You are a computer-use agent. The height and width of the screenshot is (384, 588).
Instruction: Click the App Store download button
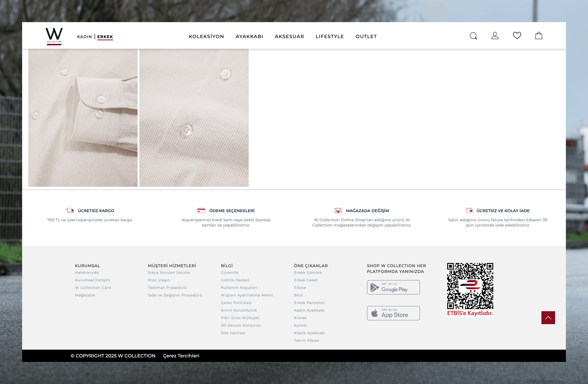tap(393, 313)
